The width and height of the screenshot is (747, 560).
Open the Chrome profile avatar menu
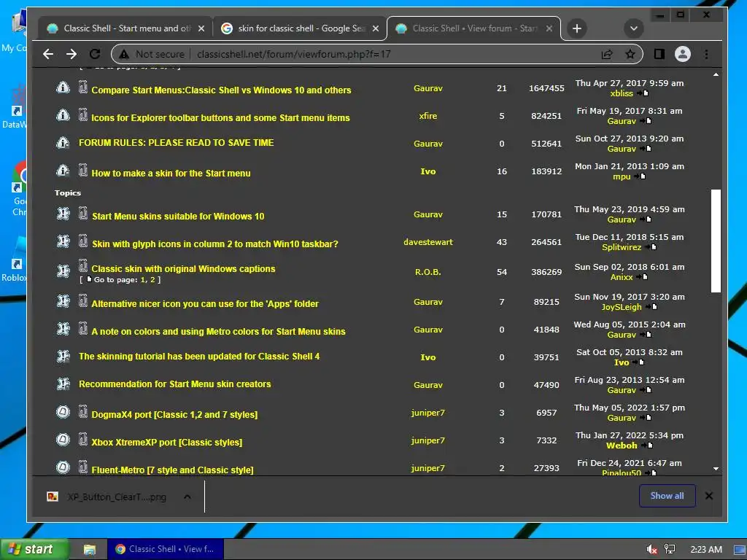point(683,54)
